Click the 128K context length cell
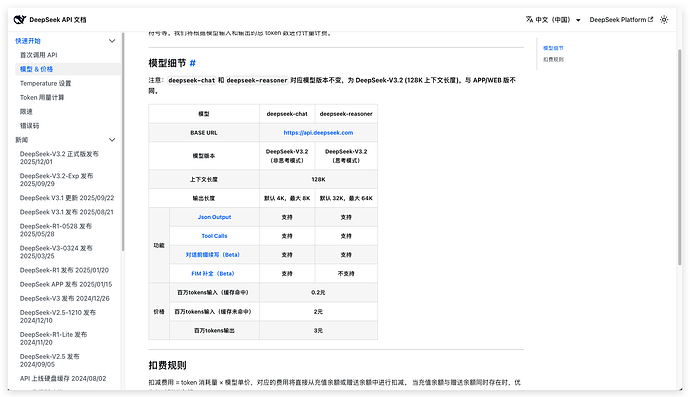690x397 pixels. (x=318, y=180)
